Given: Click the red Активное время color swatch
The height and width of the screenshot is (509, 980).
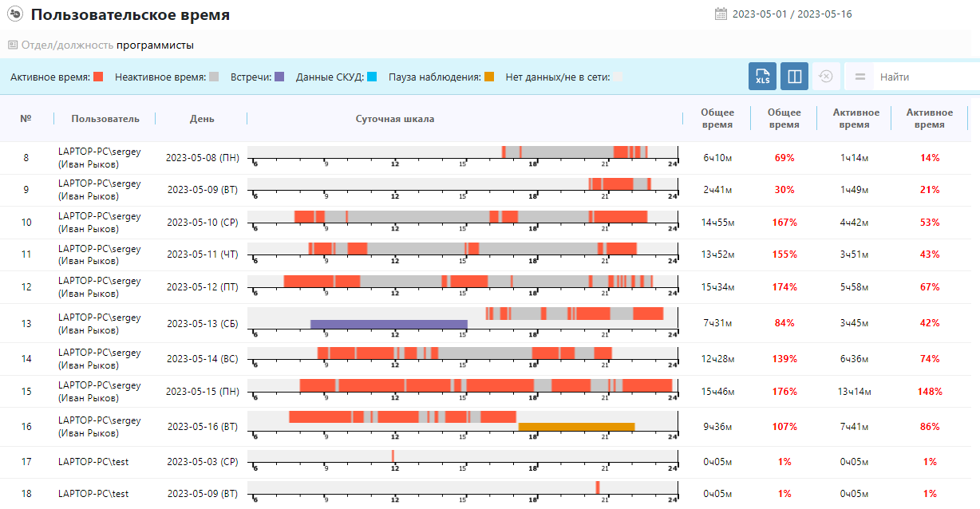Looking at the screenshot, I should (x=98, y=77).
